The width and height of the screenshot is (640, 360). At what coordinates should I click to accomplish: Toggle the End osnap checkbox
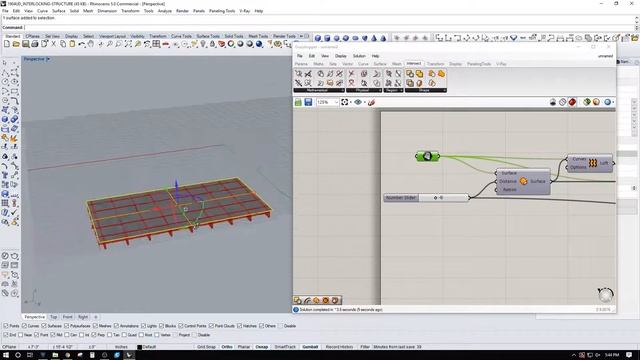point(6,335)
